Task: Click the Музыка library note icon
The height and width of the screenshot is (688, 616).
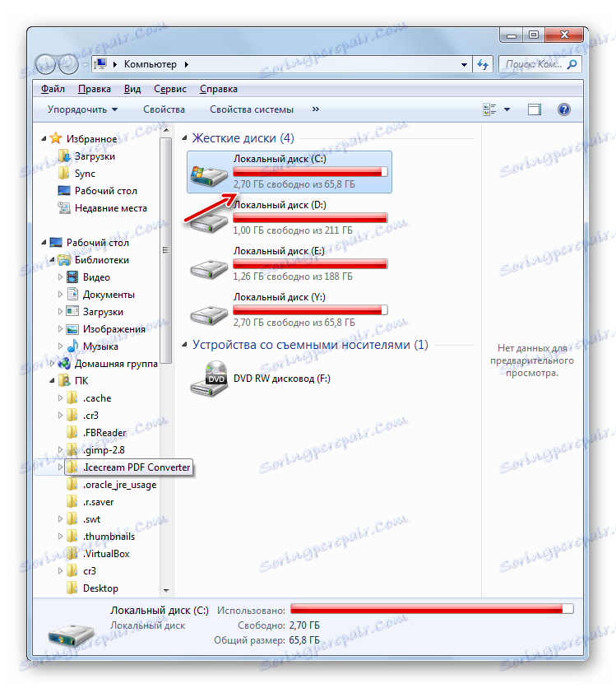Action: point(72,346)
